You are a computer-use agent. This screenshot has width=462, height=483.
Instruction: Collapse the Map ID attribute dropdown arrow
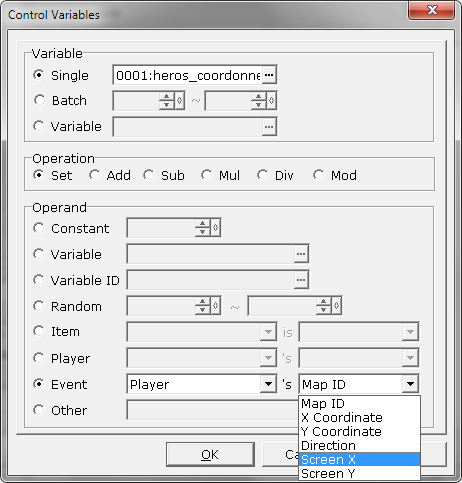pos(410,384)
